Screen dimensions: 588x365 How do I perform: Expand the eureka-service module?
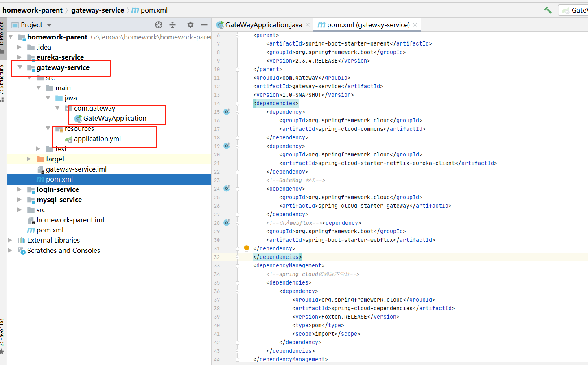tap(20, 57)
